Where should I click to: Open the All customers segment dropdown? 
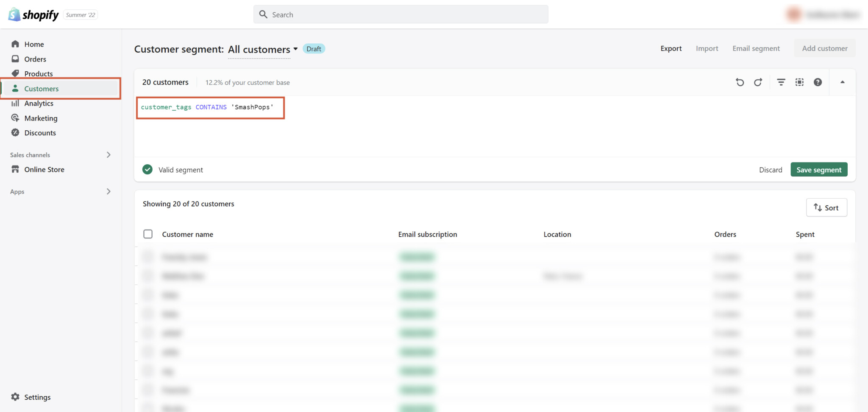pyautogui.click(x=263, y=49)
